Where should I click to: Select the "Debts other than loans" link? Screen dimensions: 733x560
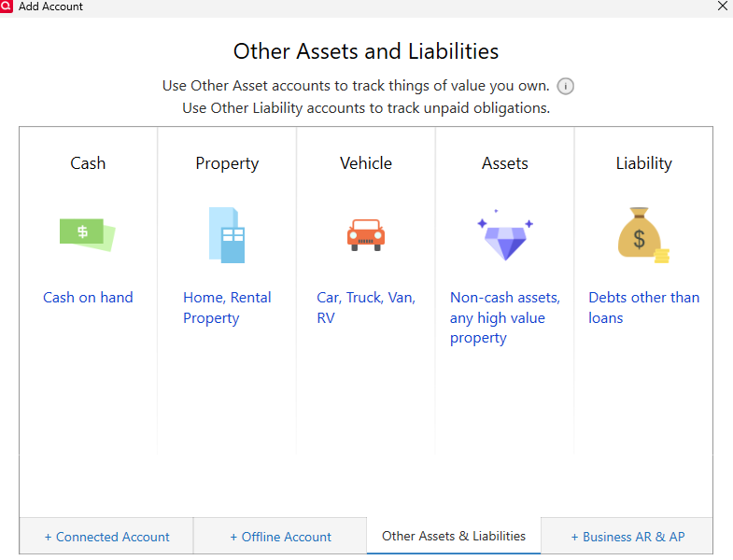coord(643,308)
